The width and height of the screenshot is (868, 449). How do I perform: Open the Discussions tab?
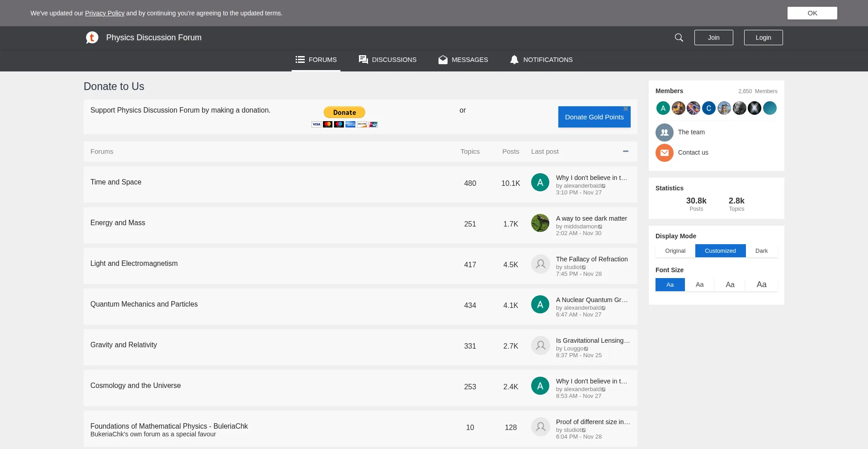click(387, 60)
